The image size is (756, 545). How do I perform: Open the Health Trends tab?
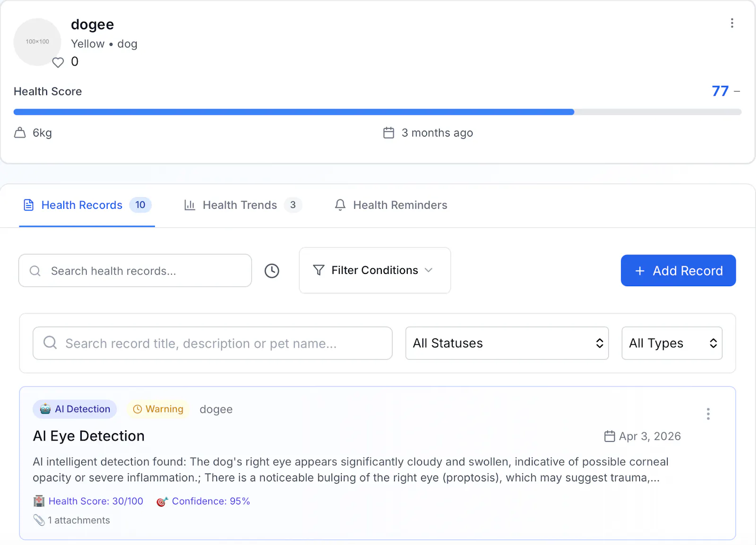(x=242, y=205)
